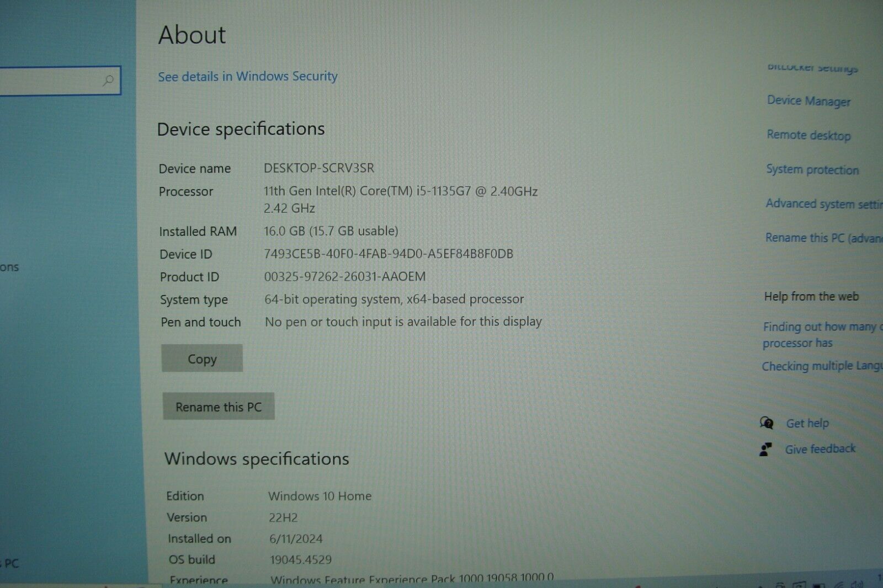Open Remote desktop link
The image size is (883, 588).
click(808, 135)
